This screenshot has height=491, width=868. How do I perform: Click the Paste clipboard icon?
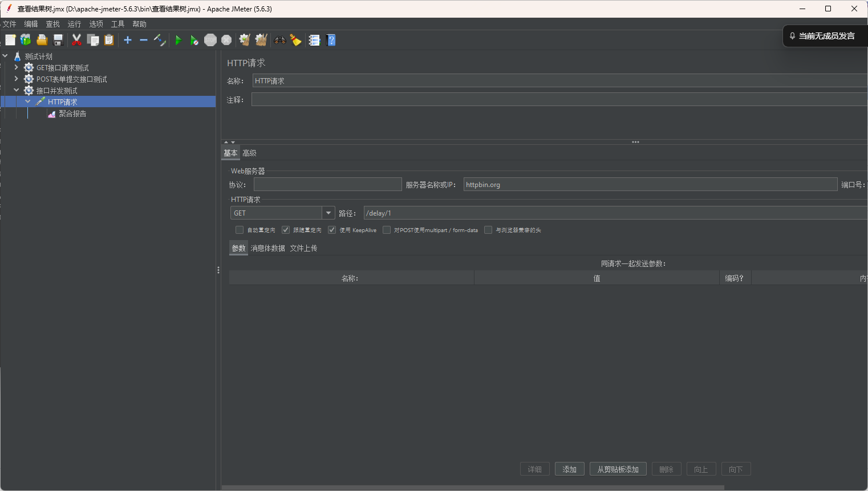[109, 40]
